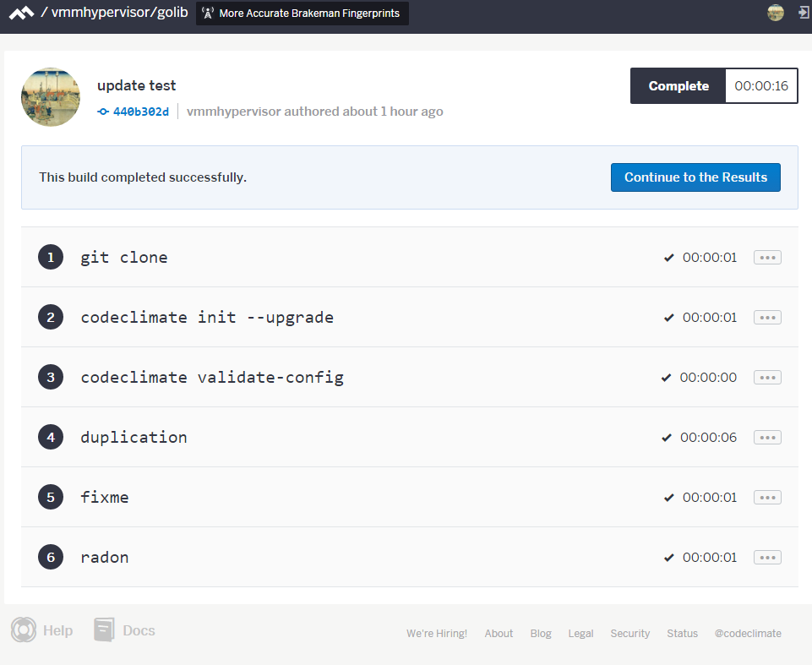Open Status footer link
Image resolution: width=812 pixels, height=665 pixels.
682,634
